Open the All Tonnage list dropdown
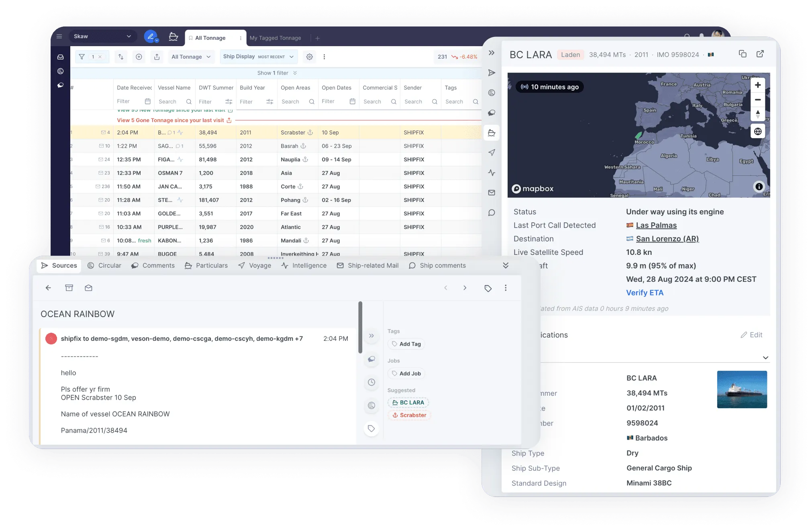Viewport: 812px width, 531px height. (x=191, y=57)
